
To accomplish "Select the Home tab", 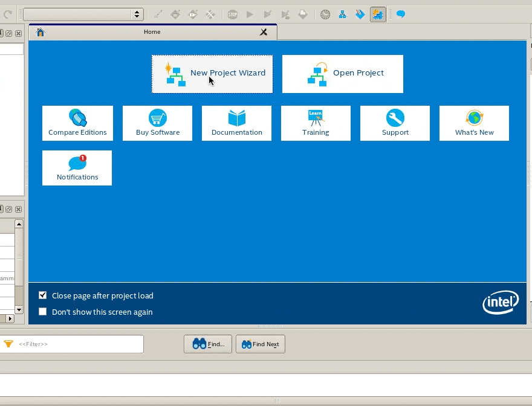I will 152,32.
